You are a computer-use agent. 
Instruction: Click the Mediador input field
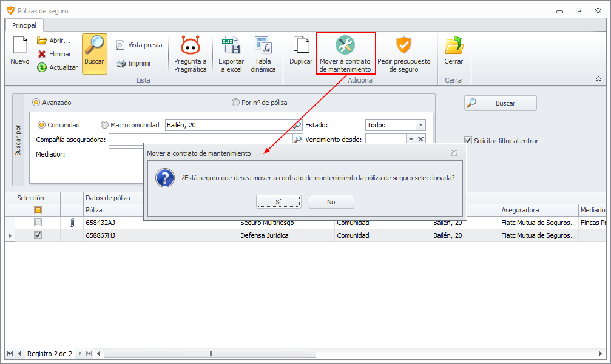point(126,154)
